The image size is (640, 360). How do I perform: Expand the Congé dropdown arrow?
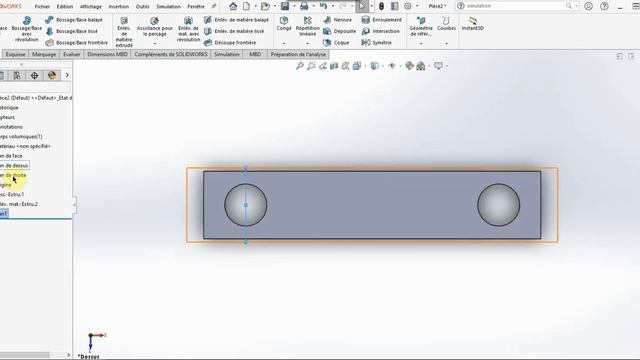coord(284,44)
